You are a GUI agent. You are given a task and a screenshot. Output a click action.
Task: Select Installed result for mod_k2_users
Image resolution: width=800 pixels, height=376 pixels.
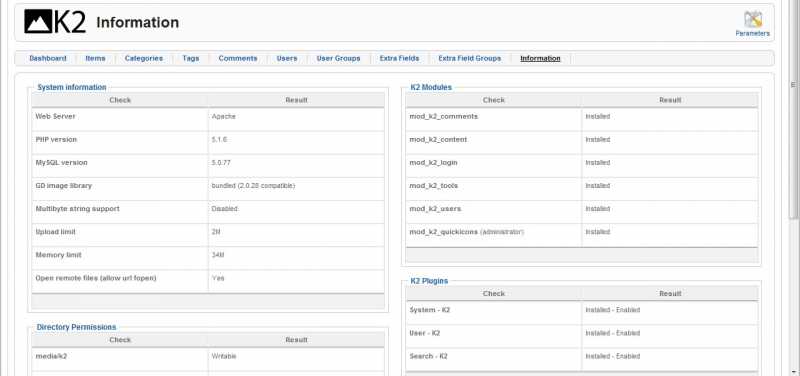597,209
